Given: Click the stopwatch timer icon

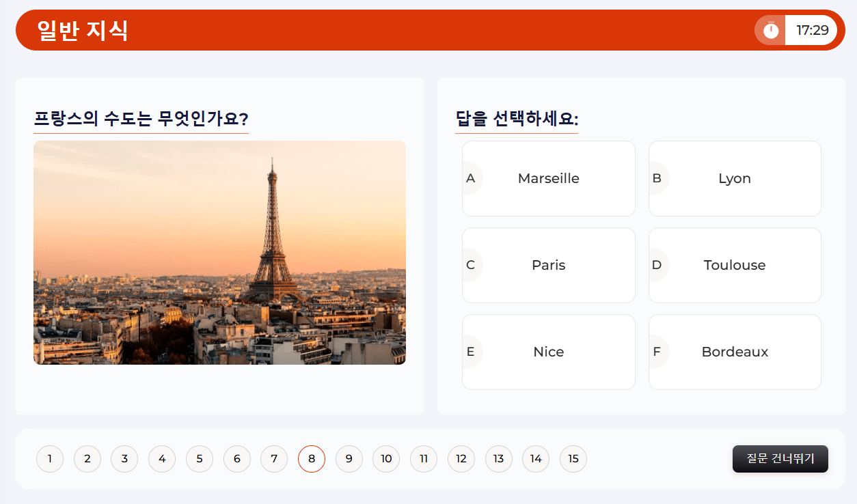Looking at the screenshot, I should 771,30.
